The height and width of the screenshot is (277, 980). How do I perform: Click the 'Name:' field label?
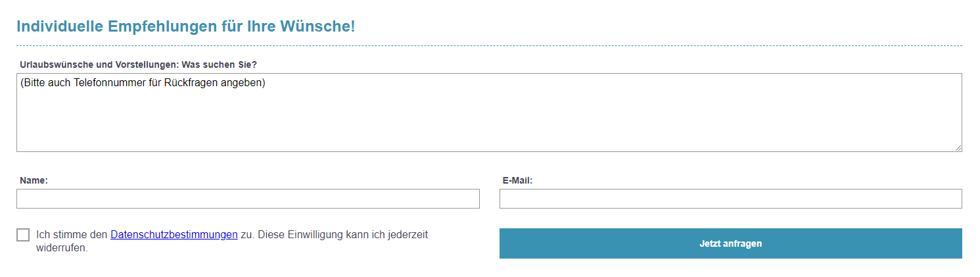(x=34, y=180)
